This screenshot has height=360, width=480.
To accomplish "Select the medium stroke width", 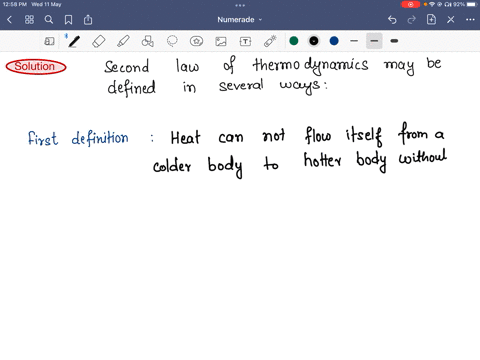I will pyautogui.click(x=374, y=41).
